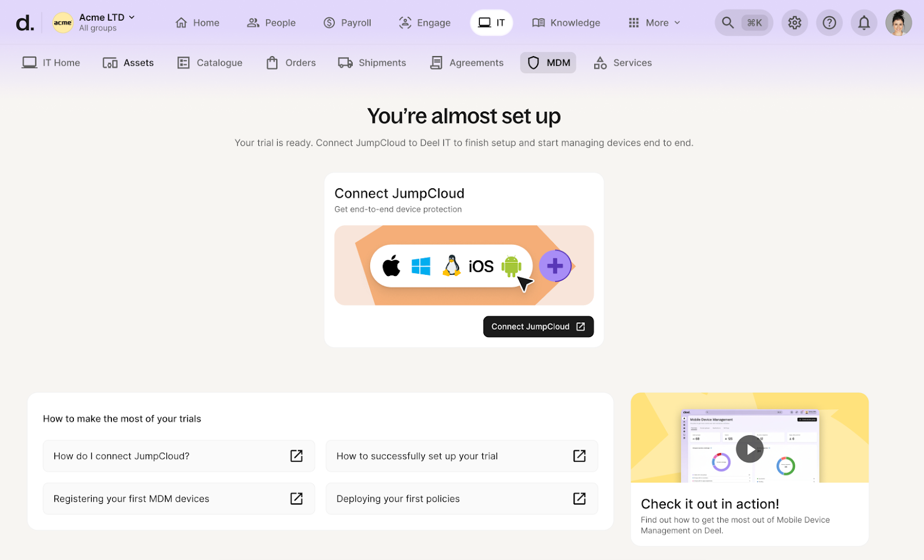This screenshot has height=560, width=924.
Task: Open the search icon in header
Action: (x=728, y=23)
